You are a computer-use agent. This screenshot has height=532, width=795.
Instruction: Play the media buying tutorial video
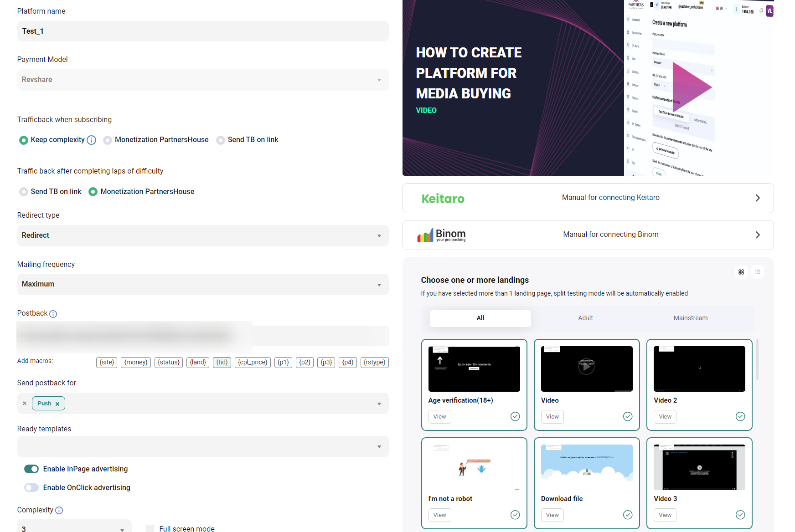692,87
